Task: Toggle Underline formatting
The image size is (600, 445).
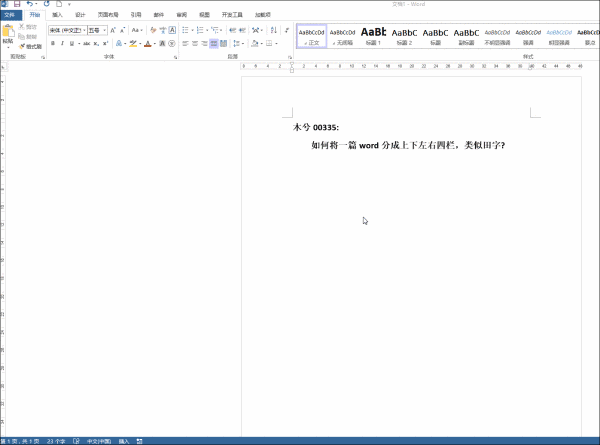Action: pos(72,43)
